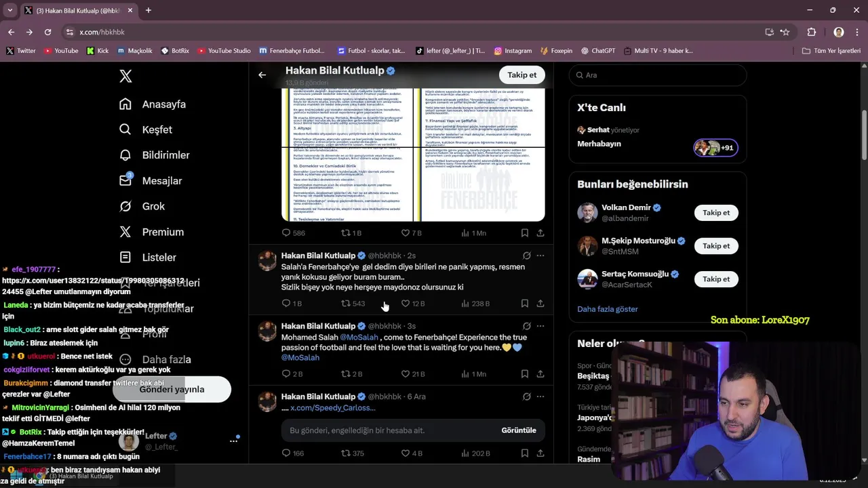868x488 pixels.
Task: Open BotRix bookmark
Action: [x=175, y=51]
